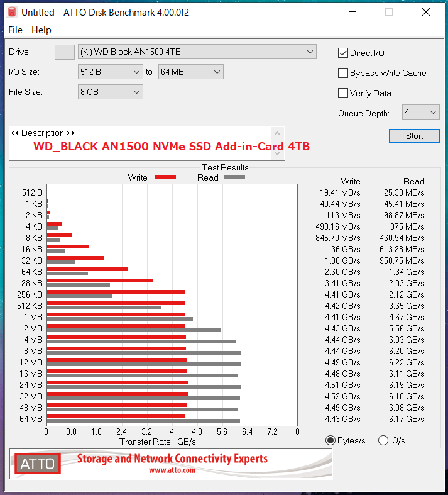Open the Drive selection dropdown

point(197,52)
